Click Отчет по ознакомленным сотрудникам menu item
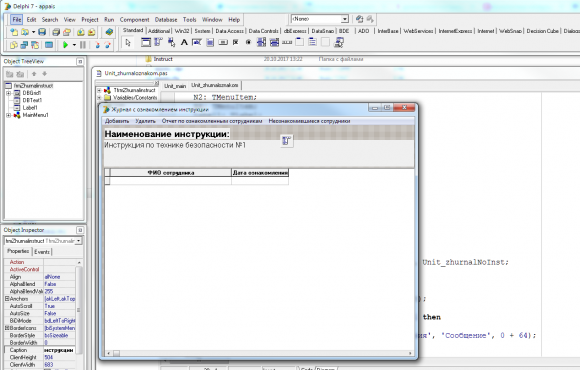Image resolution: width=580 pixels, height=370 pixels. pos(212,121)
